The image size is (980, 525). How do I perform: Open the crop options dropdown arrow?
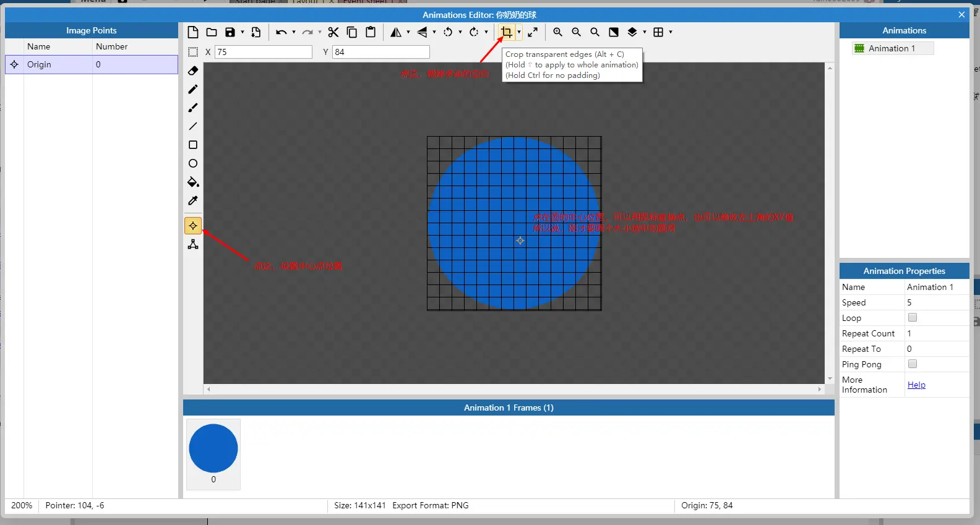pyautogui.click(x=519, y=32)
